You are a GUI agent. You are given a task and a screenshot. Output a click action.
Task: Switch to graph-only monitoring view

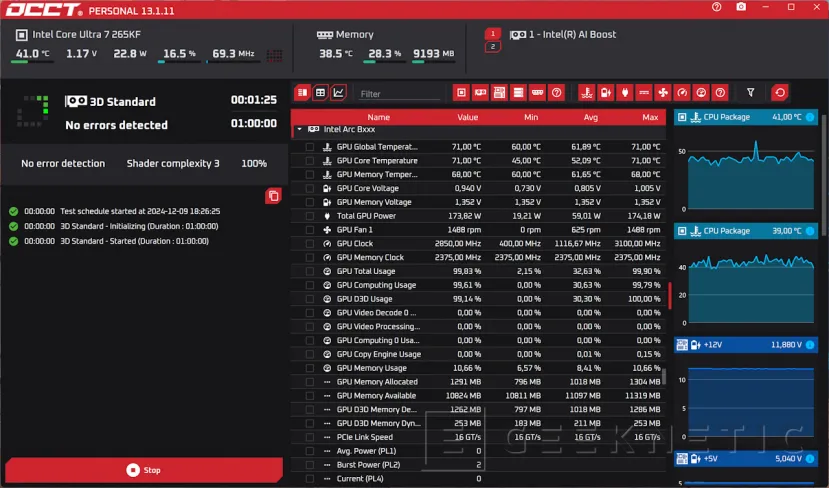(338, 93)
